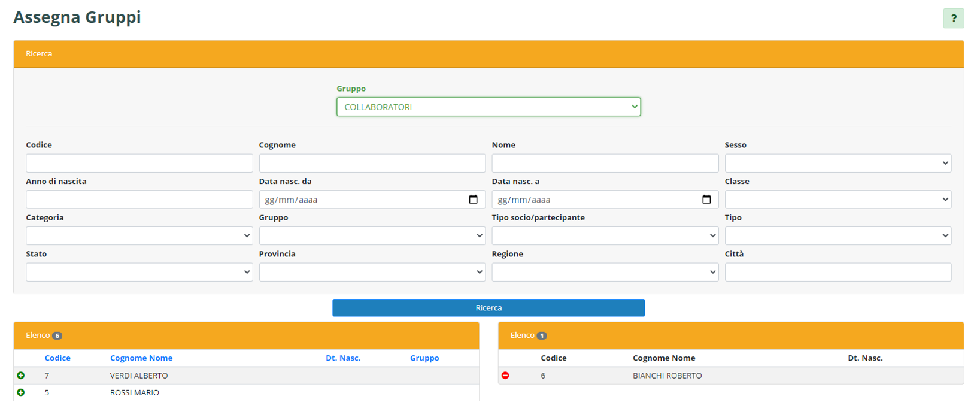
Task: Focus the Anno di nascita field
Action: point(139,200)
